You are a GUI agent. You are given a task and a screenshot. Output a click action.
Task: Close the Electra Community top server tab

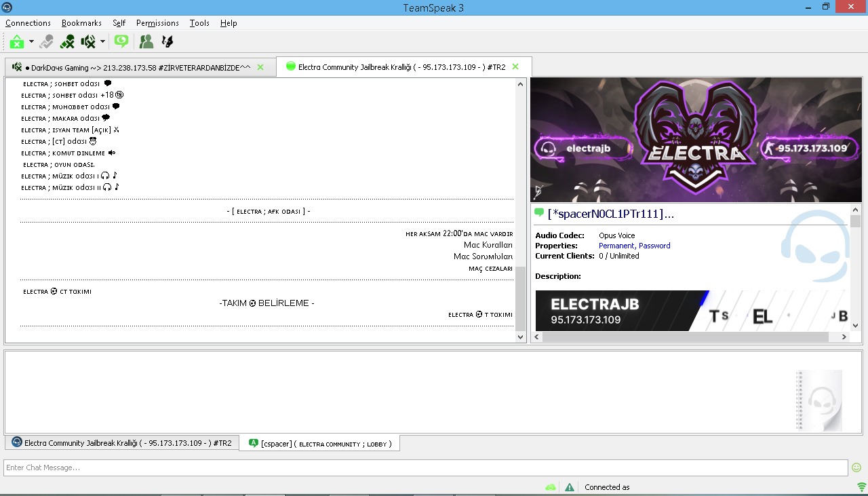click(x=515, y=66)
